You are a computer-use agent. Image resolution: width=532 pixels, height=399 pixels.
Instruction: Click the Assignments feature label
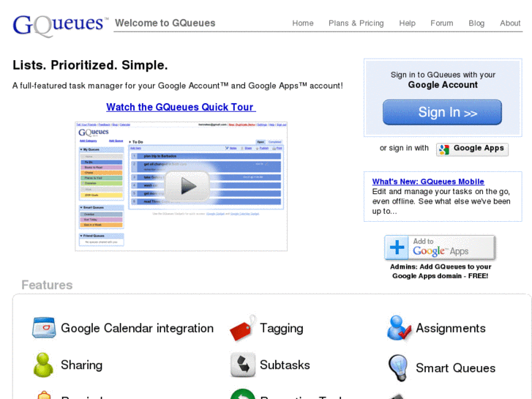[x=451, y=329]
